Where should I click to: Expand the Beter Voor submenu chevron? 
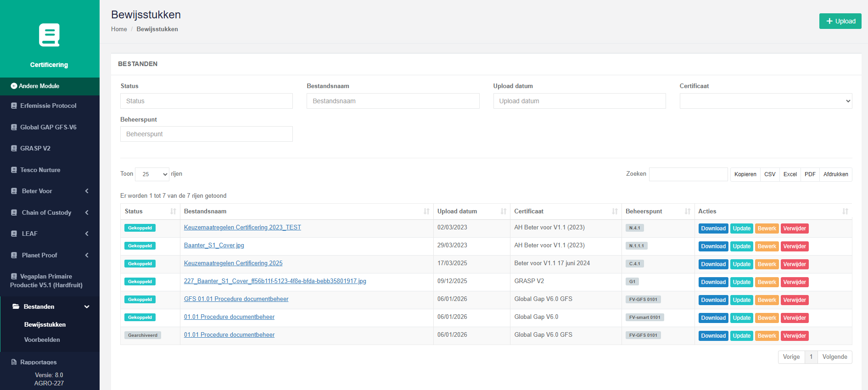(87, 191)
